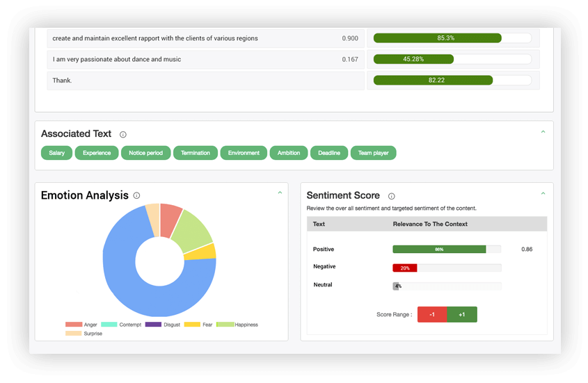Select the Team player tag
588x383 pixels.
tap(374, 153)
